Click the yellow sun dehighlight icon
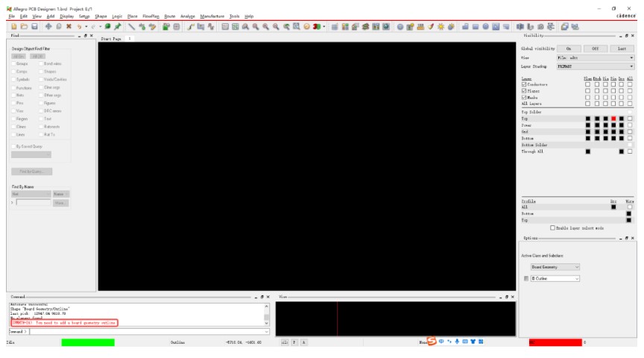The height and width of the screenshot is (358, 644). (x=441, y=27)
